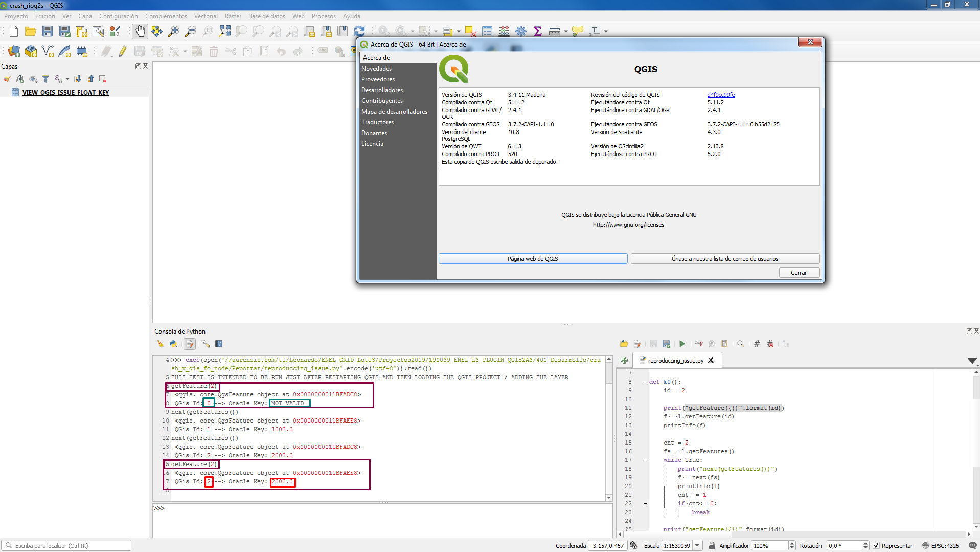Open the Procesos menu
This screenshot has width=980, height=552.
[324, 16]
